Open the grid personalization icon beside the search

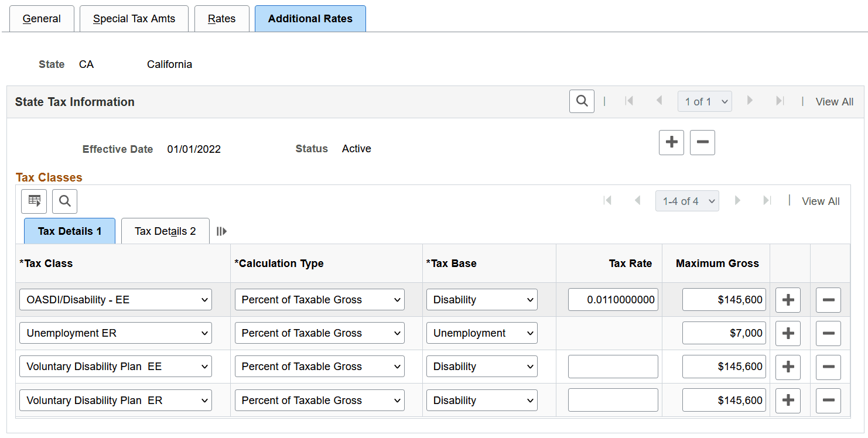tap(34, 201)
